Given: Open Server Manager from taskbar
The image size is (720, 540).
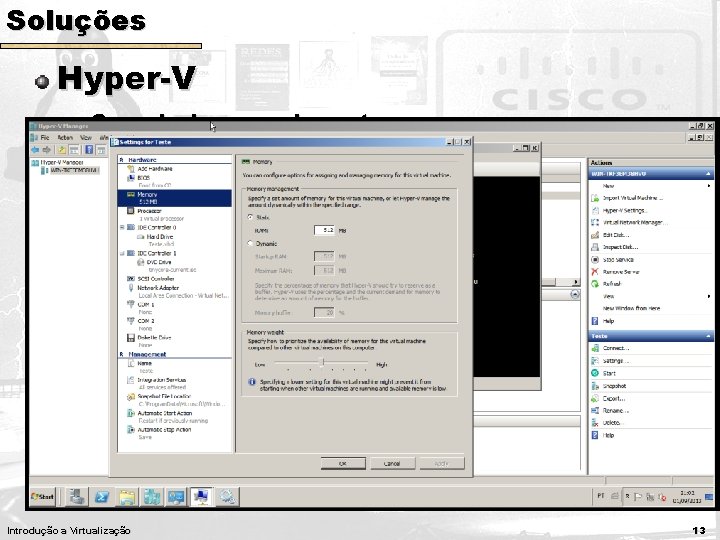Looking at the screenshot, I should click(78, 497).
